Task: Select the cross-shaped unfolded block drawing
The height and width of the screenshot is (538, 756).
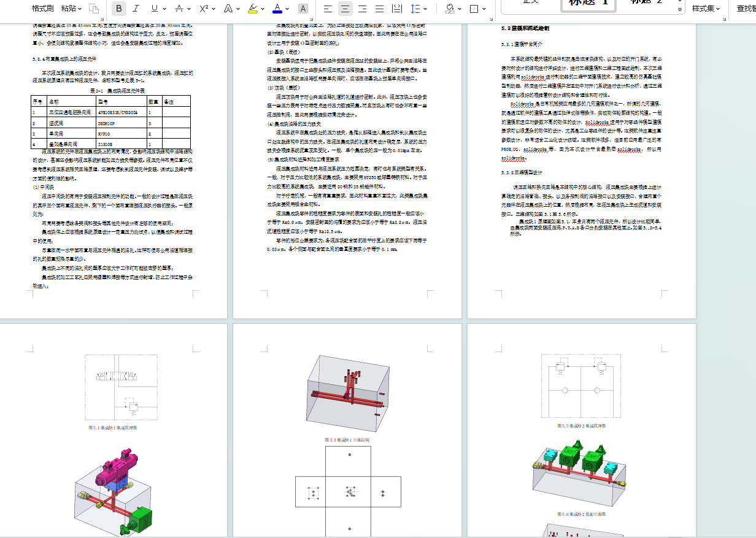Action: 348,492
